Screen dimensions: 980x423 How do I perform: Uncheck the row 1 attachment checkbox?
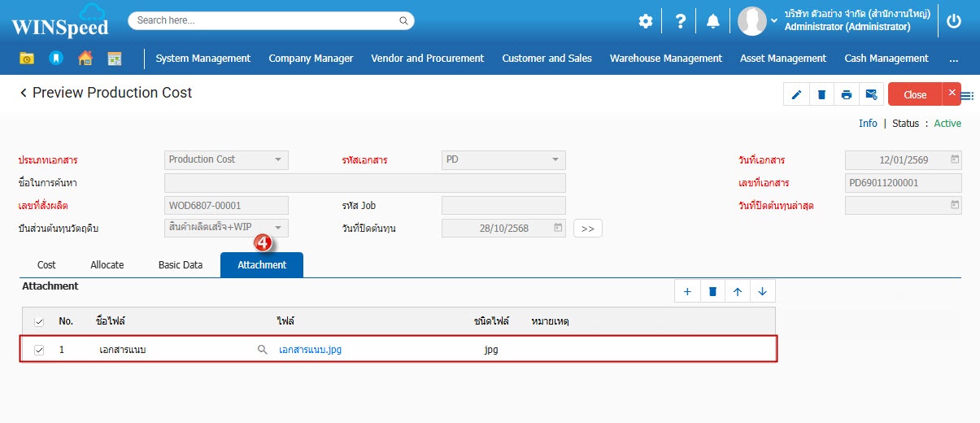pyautogui.click(x=39, y=350)
